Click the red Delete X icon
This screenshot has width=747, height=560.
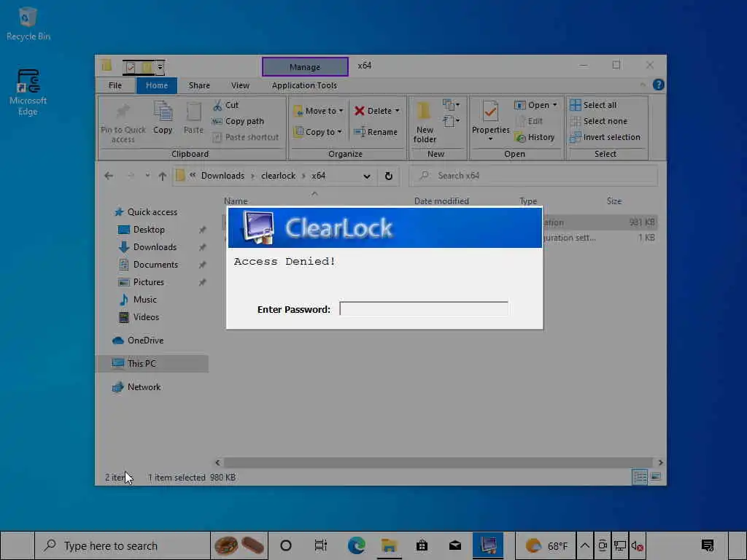(x=360, y=111)
